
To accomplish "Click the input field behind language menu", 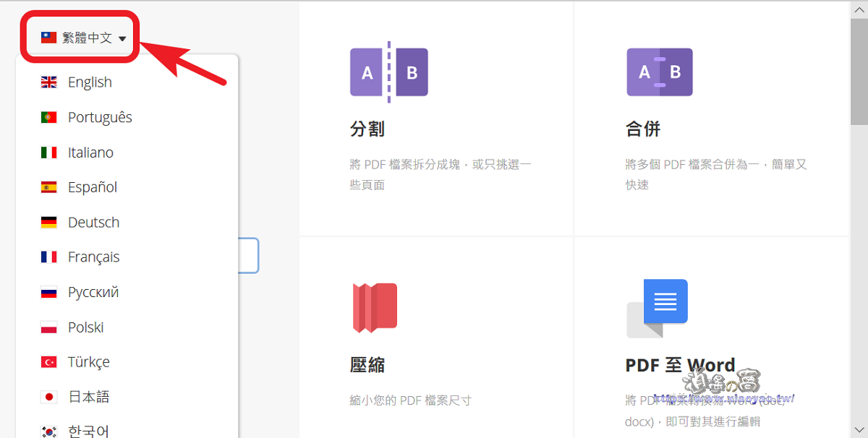I will coord(248,256).
